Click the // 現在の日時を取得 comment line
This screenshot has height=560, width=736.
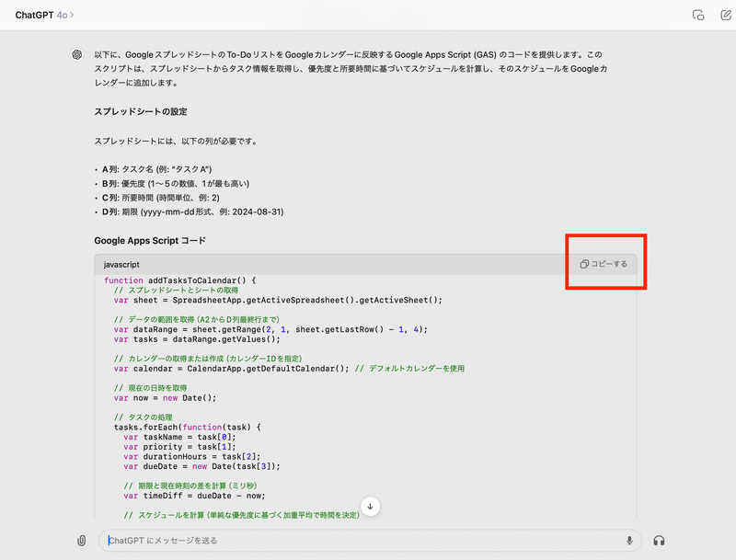pos(150,388)
